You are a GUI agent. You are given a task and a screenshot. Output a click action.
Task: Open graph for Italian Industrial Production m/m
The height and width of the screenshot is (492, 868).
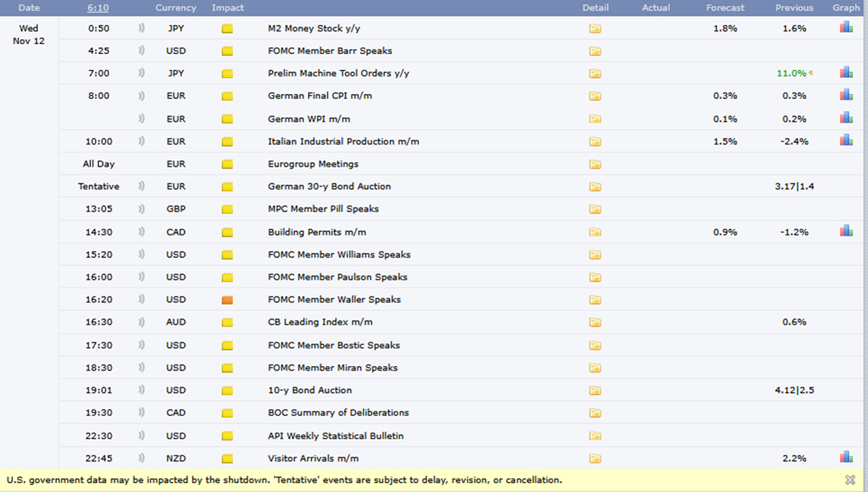click(x=846, y=140)
